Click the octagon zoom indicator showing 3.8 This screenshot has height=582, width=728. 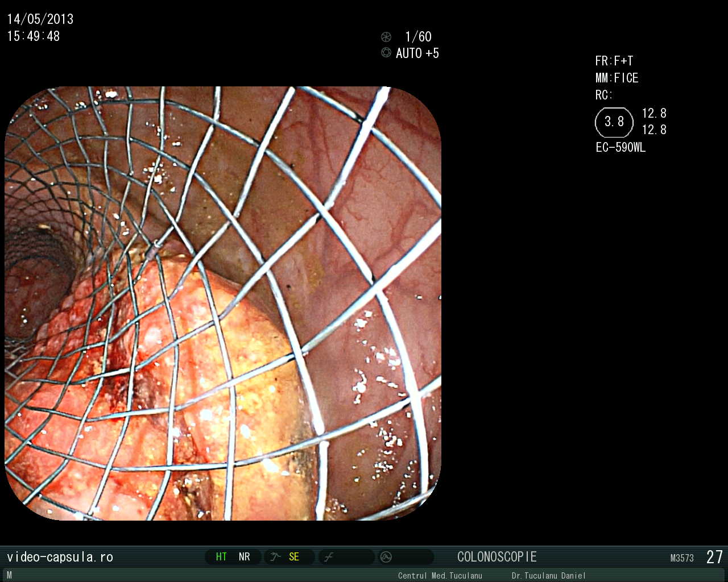(x=614, y=122)
